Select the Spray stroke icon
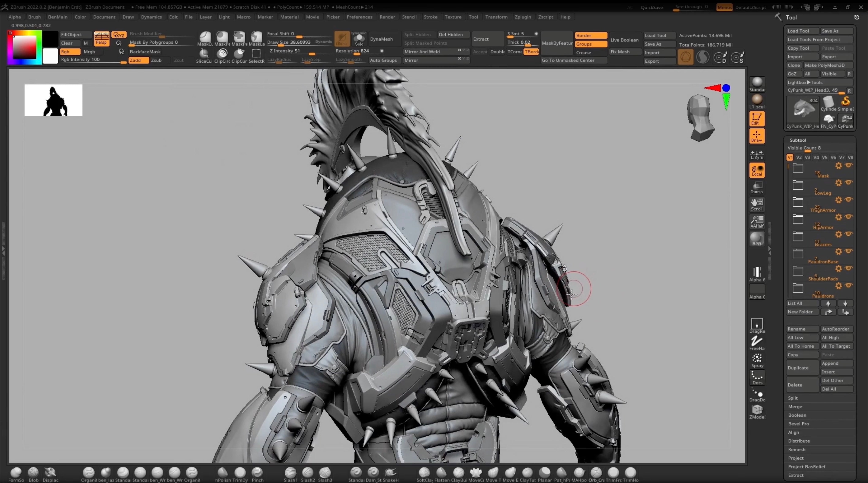The height and width of the screenshot is (483, 868). [757, 360]
